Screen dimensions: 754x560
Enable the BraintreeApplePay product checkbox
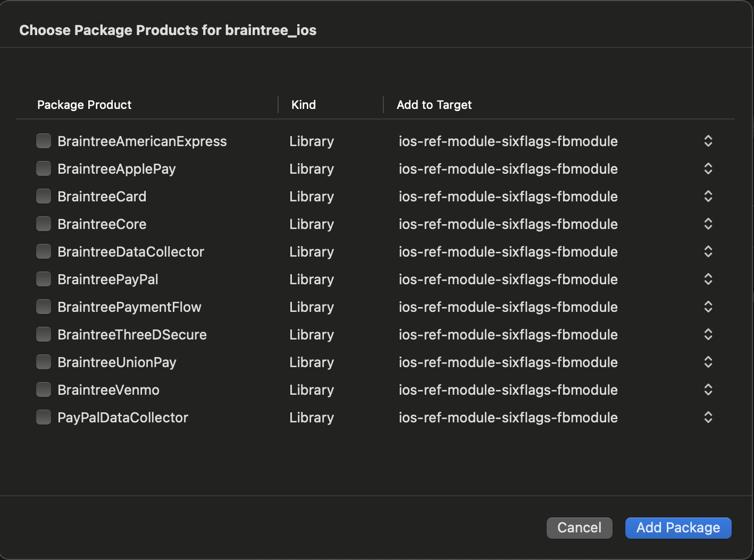[x=44, y=168]
